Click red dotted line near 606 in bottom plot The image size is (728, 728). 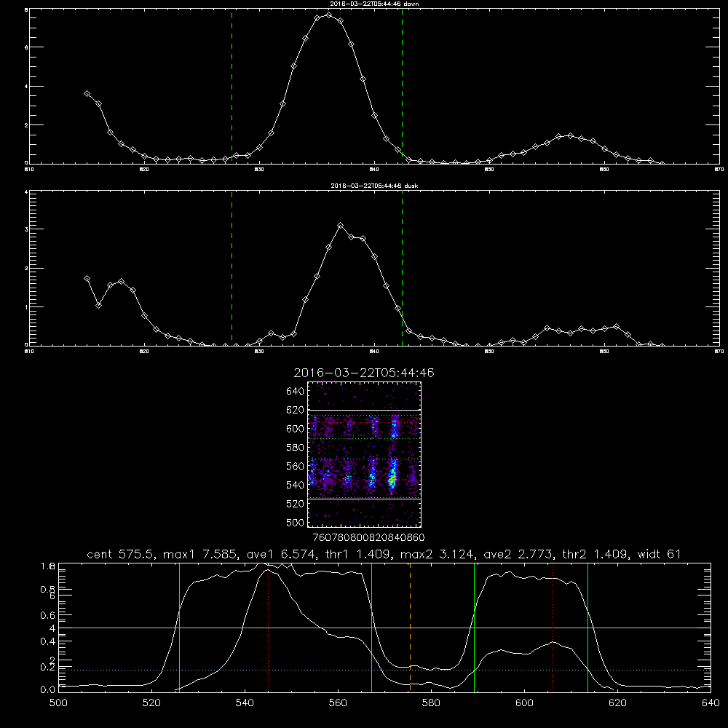point(552,627)
